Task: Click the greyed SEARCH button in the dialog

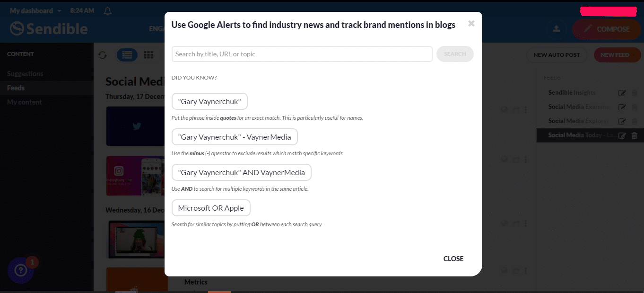Action: (x=455, y=54)
